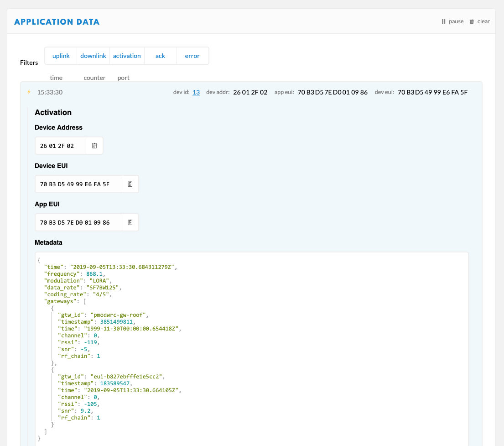This screenshot has height=446, width=504.
Task: Clear the application data log
Action: [483, 21]
